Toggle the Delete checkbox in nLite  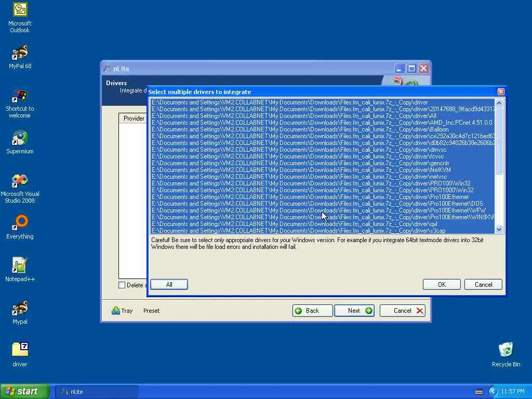[122, 285]
